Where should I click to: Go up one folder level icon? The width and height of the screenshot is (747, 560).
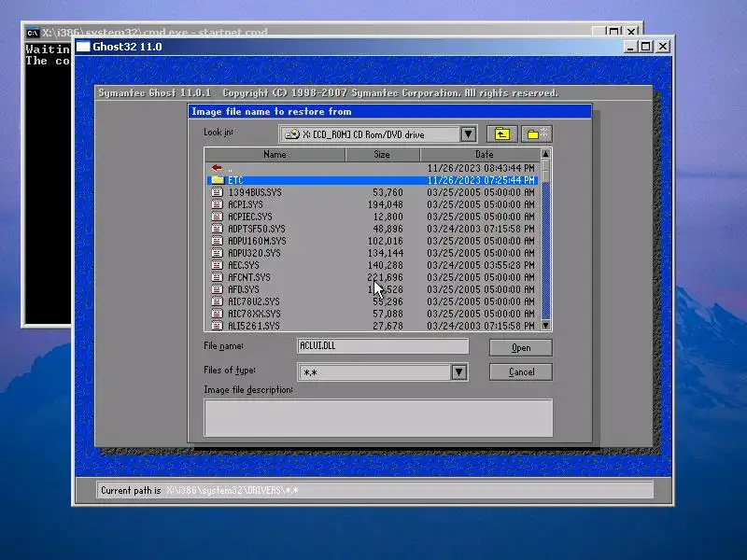[x=502, y=134]
